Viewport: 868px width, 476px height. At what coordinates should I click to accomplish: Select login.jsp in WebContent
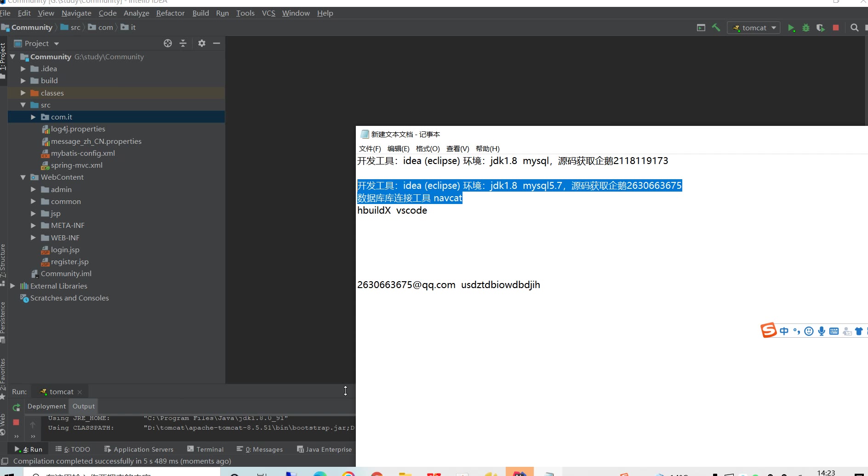pyautogui.click(x=65, y=249)
